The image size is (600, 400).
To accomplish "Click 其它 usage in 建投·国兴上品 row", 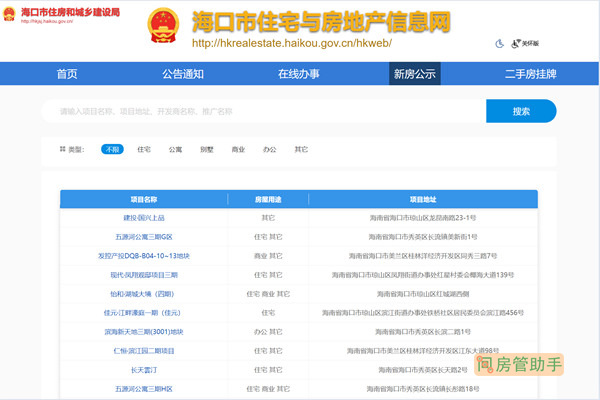I will (x=268, y=218).
